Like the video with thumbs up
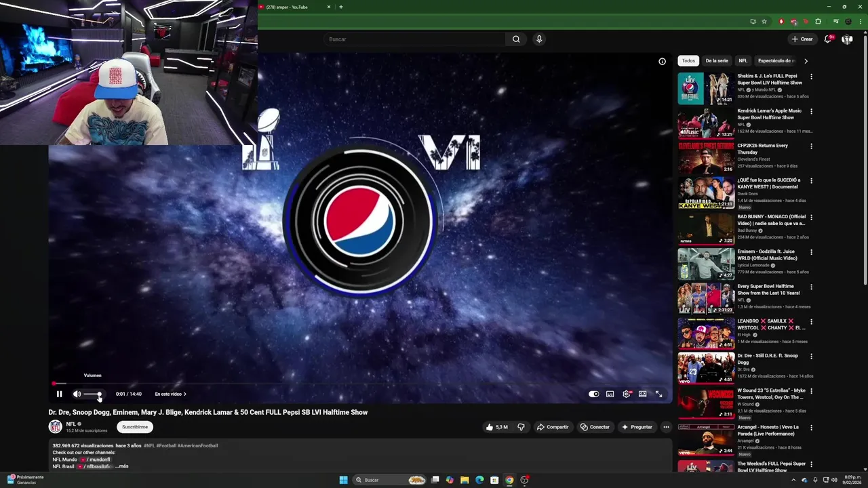 click(x=497, y=427)
